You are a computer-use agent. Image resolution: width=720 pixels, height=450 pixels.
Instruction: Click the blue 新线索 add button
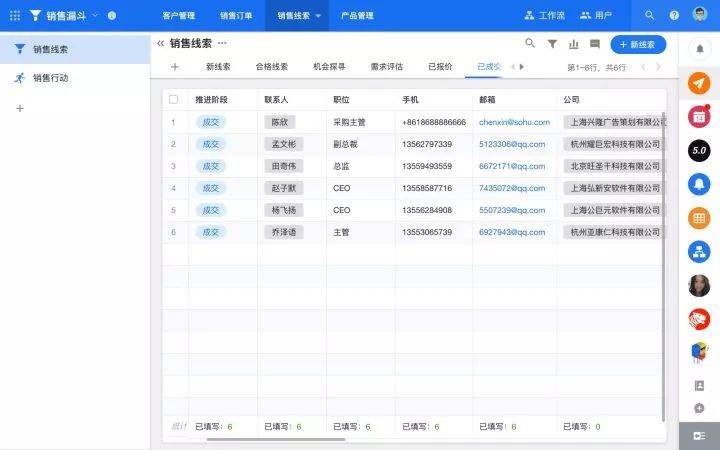pyautogui.click(x=638, y=44)
